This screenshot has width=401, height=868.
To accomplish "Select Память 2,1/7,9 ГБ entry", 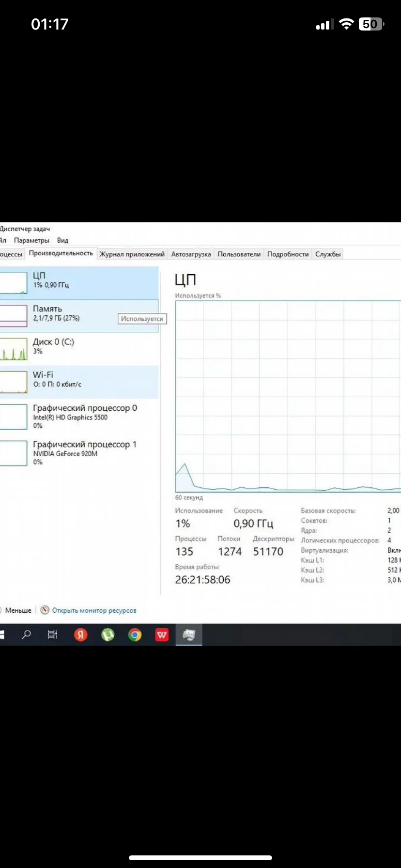I will click(79, 316).
